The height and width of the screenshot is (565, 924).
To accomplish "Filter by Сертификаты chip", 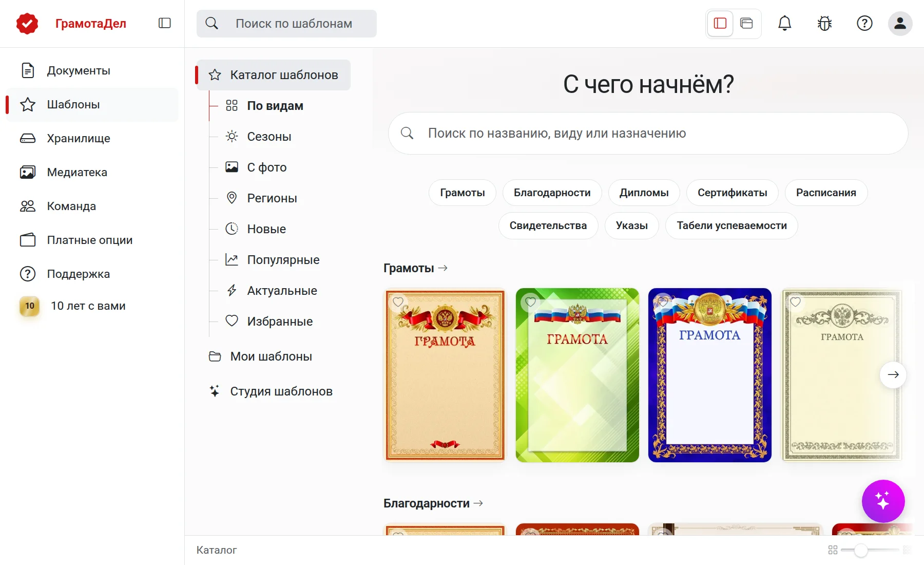I will tap(733, 193).
